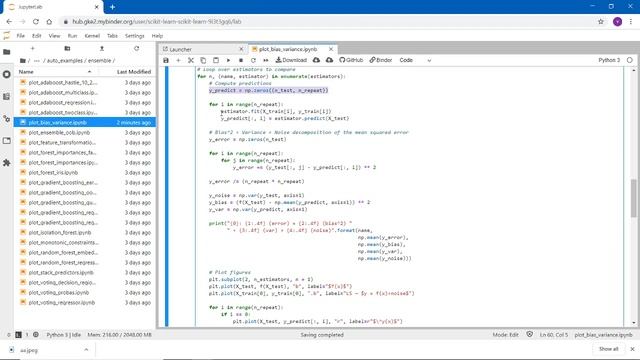Viewport: 640px width, 360px height.
Task: Select plot_voting_regressor.ipynb file
Action: pos(85,302)
